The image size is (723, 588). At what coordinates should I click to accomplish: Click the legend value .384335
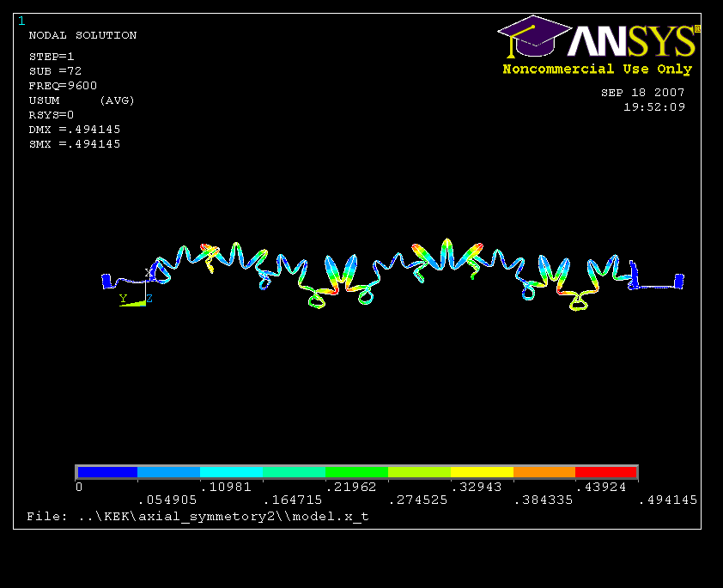(544, 500)
